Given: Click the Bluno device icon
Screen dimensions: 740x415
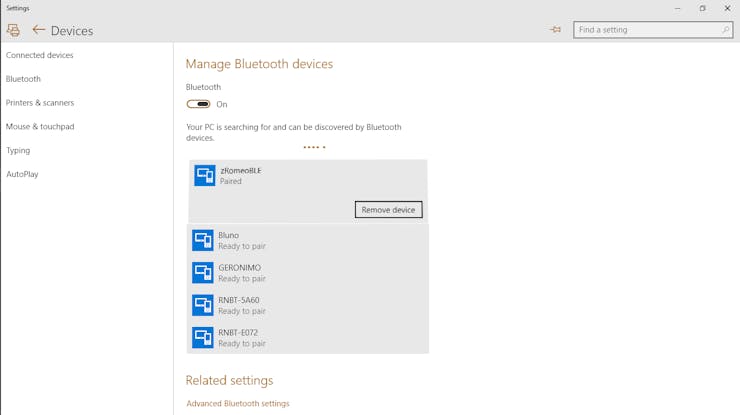Looking at the screenshot, I should 203,240.
